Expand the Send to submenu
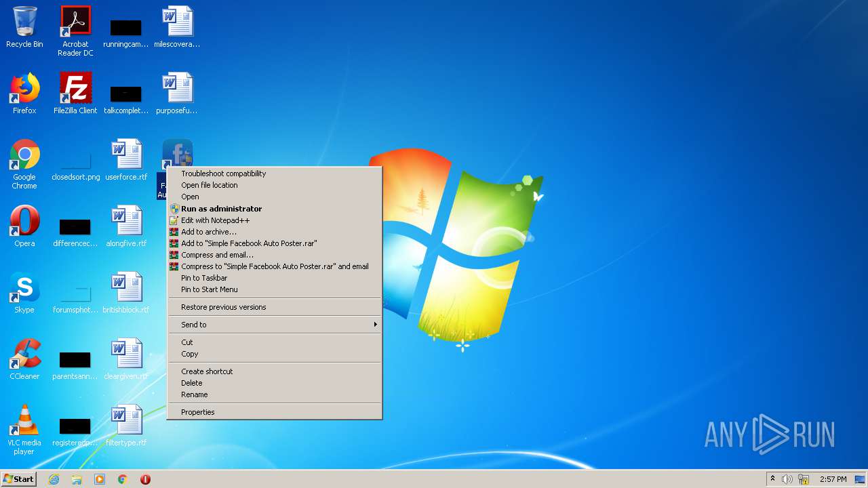 275,325
